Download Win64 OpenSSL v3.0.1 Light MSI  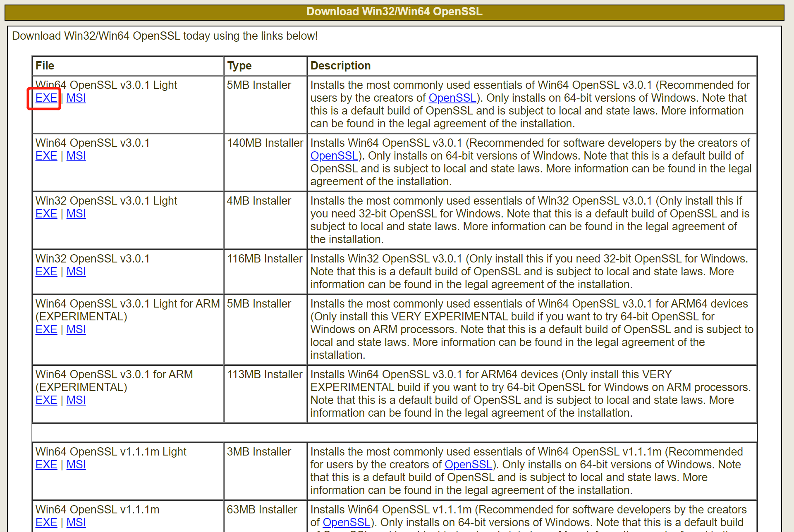(x=76, y=98)
